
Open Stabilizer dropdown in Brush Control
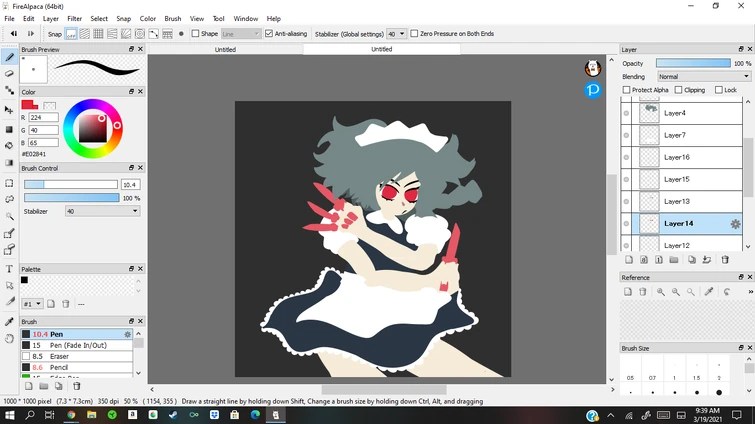pos(103,211)
